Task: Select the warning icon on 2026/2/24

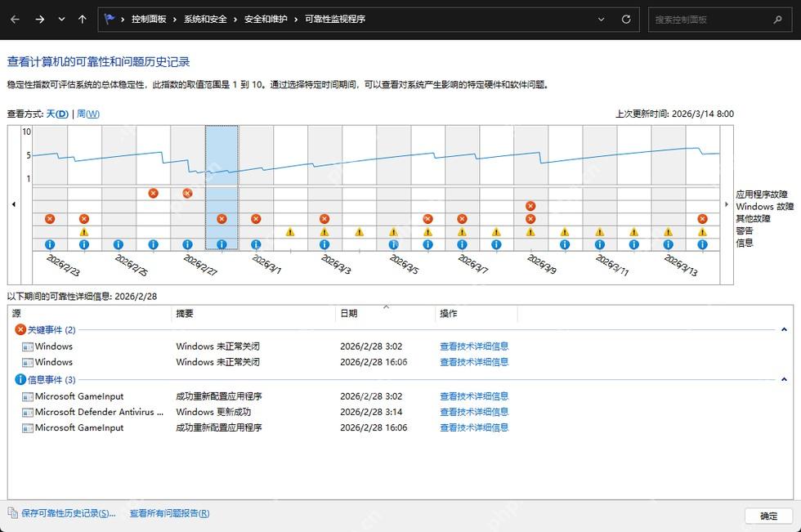Action: 83,232
